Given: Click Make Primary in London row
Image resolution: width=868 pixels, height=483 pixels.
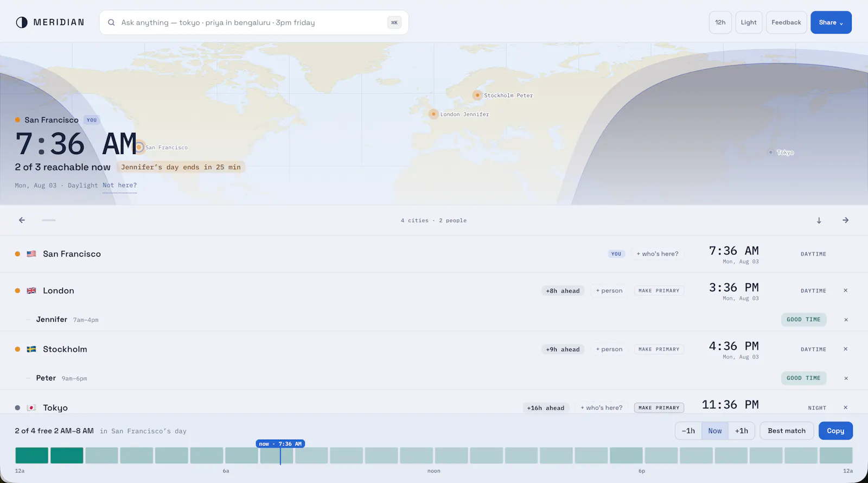Looking at the screenshot, I should (x=659, y=291).
